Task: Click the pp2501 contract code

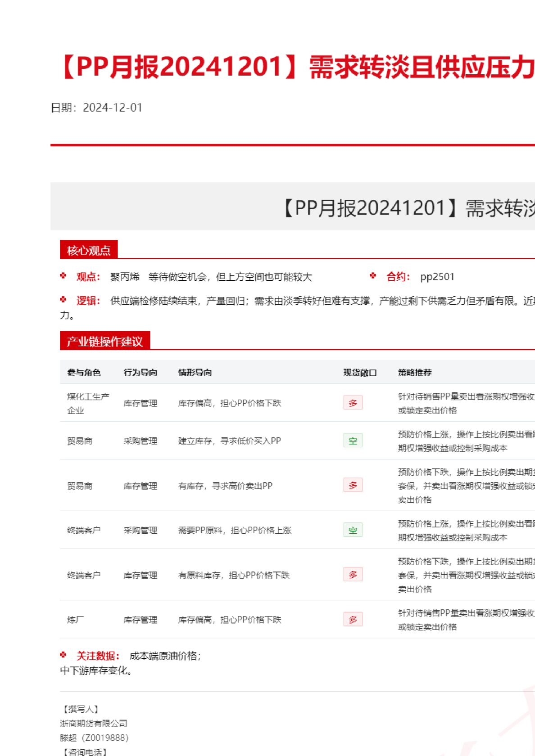Action: [437, 277]
